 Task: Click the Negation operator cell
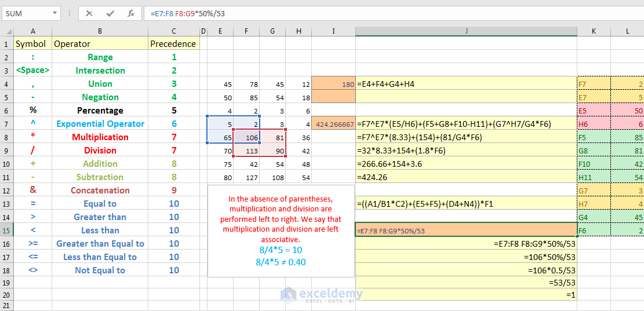[100, 97]
